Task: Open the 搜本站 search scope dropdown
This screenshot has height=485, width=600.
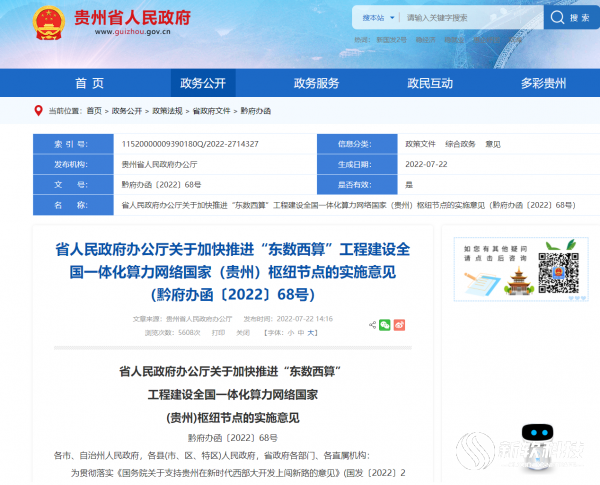Action: point(376,18)
